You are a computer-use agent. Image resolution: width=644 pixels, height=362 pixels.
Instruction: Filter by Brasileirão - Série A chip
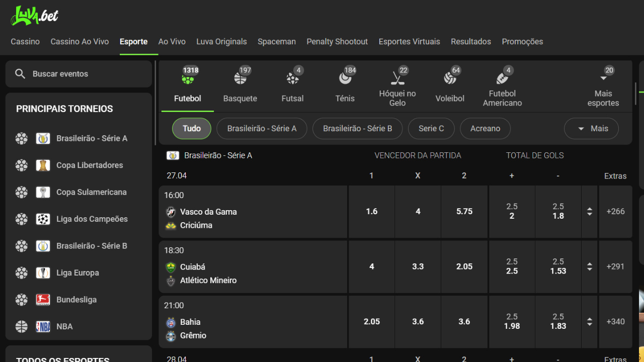(x=262, y=129)
